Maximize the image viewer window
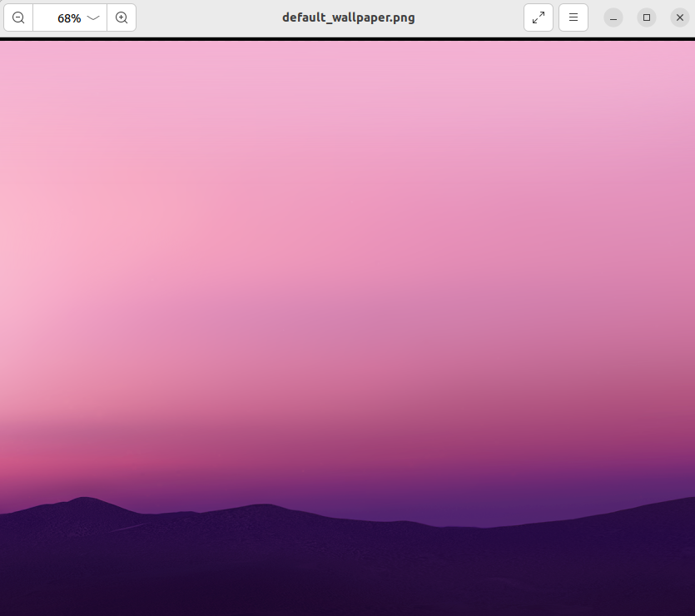The width and height of the screenshot is (695, 616). point(647,17)
